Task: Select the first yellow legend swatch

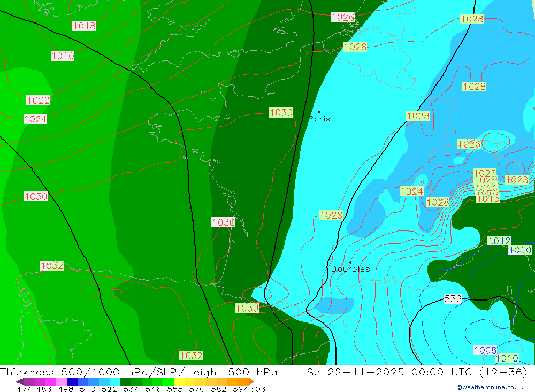Action: [179, 381]
